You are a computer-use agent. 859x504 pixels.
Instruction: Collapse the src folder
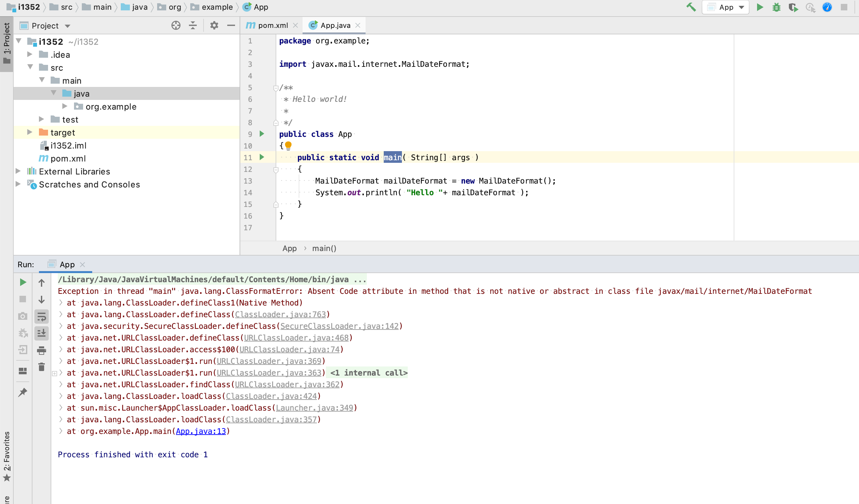click(x=30, y=67)
